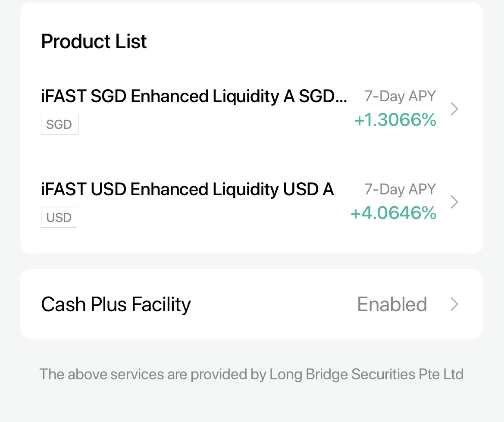Expand the Cash Plus Facility chevron
The height and width of the screenshot is (422, 504).
point(454,304)
